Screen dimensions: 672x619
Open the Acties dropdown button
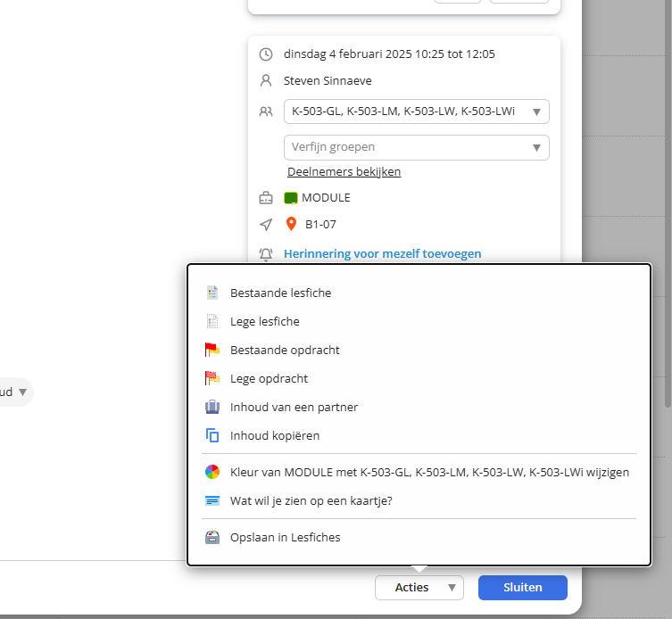419,587
